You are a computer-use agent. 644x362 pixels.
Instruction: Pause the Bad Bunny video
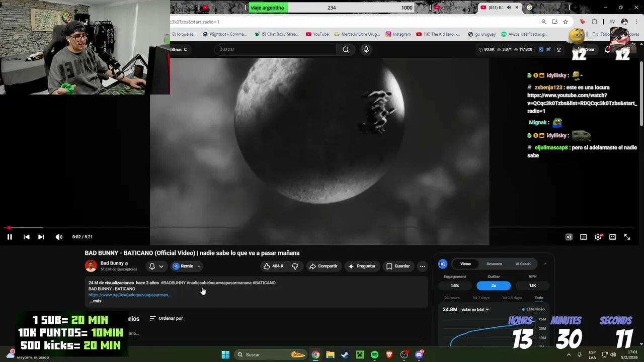[x=10, y=237]
